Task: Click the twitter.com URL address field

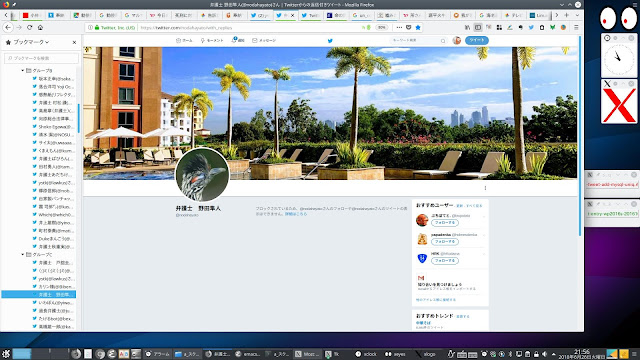Action: pyautogui.click(x=249, y=27)
